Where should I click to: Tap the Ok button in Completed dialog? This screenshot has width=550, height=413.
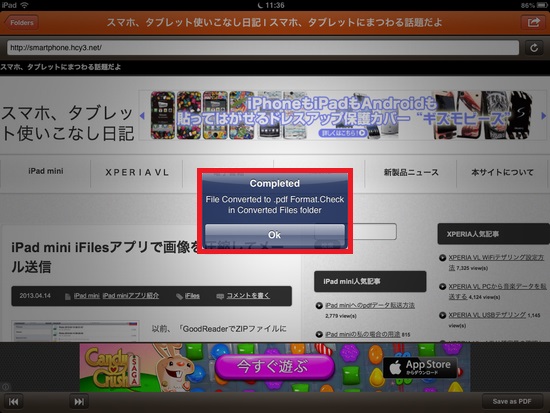point(275,235)
